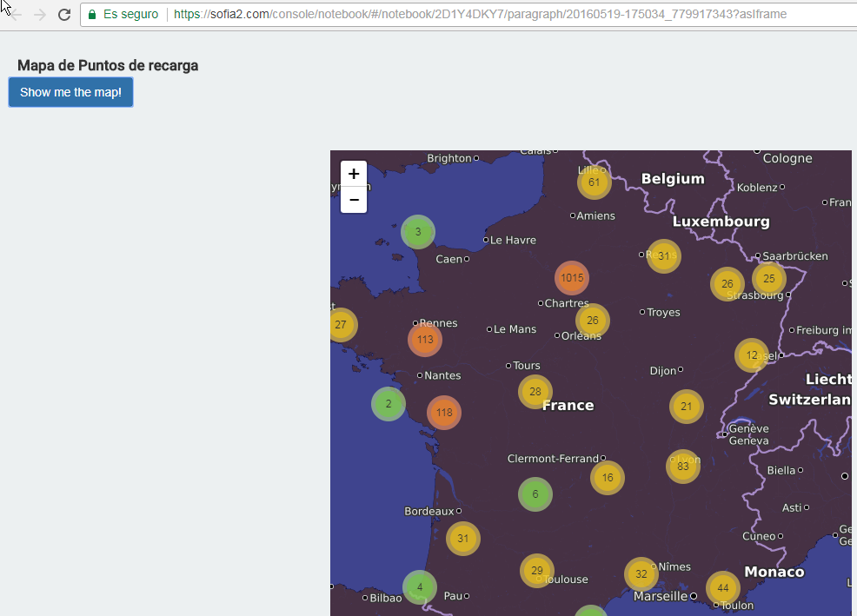Click the orange 118 cluster marker
This screenshot has width=857, height=616.
(444, 413)
